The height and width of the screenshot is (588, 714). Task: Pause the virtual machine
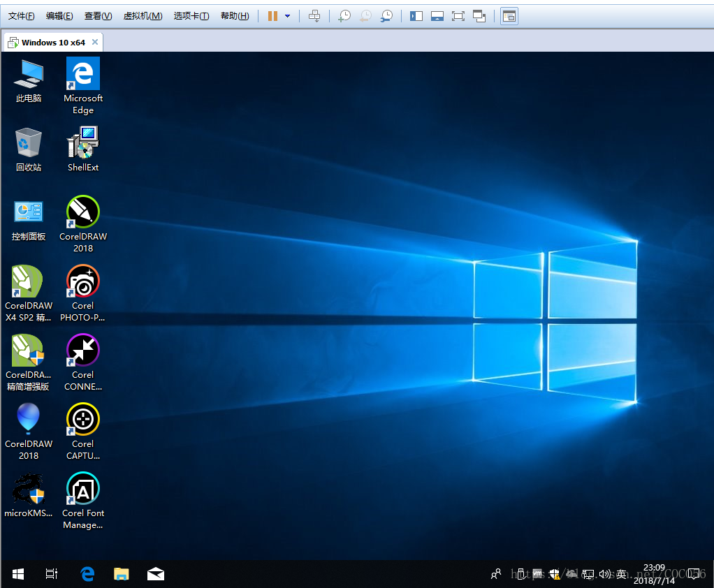tap(272, 16)
